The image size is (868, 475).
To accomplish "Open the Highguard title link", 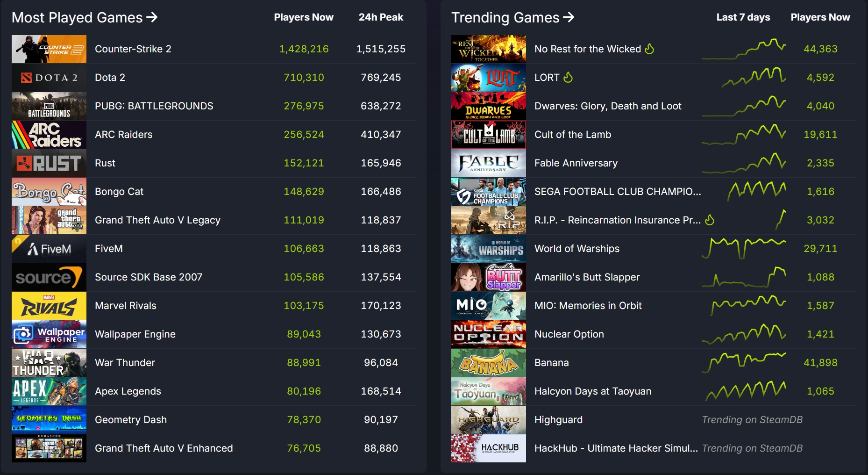I will [x=559, y=420].
